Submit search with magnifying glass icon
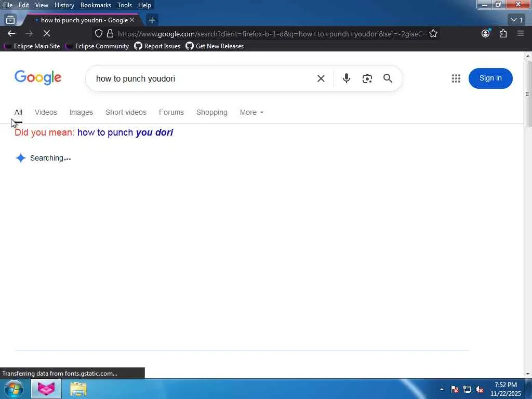 point(388,78)
